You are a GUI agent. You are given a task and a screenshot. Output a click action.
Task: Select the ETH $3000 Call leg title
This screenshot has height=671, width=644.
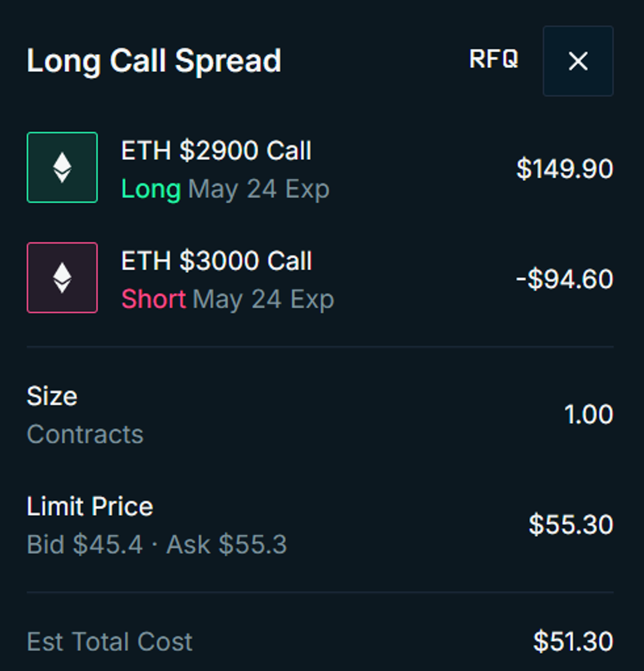[x=217, y=260]
